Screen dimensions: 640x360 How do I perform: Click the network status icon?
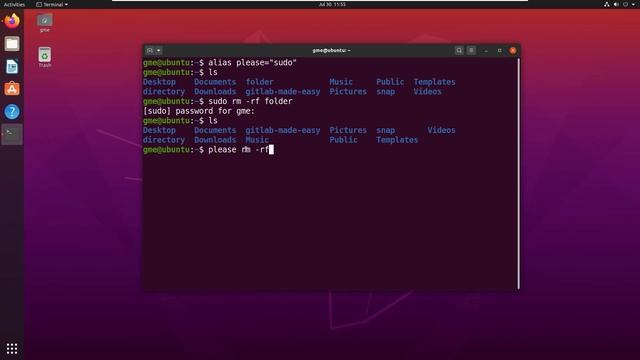pos(607,4)
